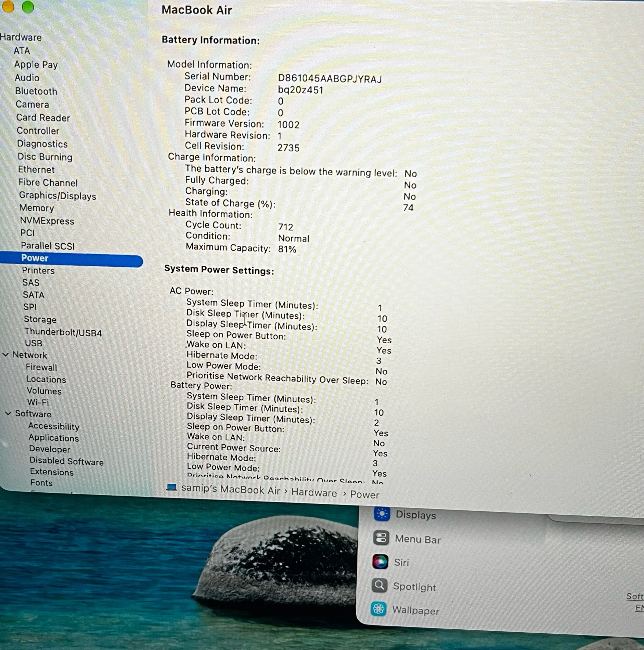This screenshot has width=644, height=650.
Task: Click Power at the end of the path bar
Action: (365, 495)
